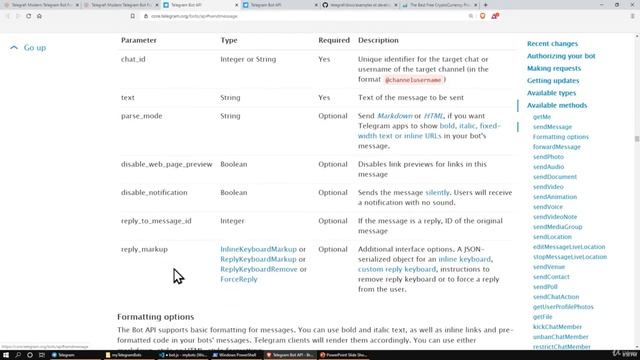Screen dimensions: 640x360
Task: Bookmark this page icon in address bar
Action: 133,16
